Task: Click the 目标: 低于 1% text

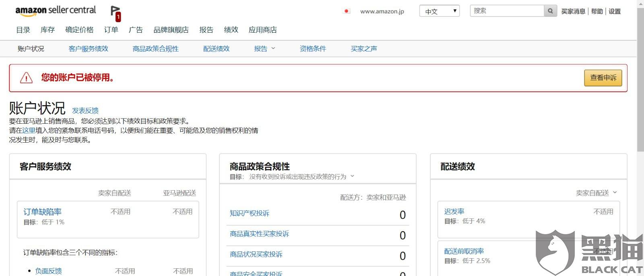Action: click(x=44, y=222)
